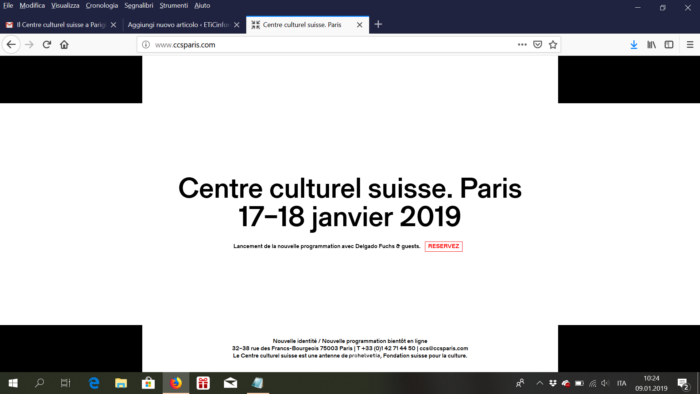View site information icon in address bar
The image size is (700, 394).
pos(146,45)
